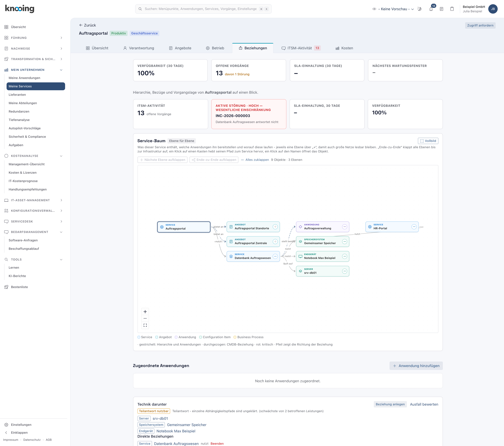This screenshot has height=446, width=504.
Task: Expand the FÜHRUNG sidebar section
Action: pos(33,38)
